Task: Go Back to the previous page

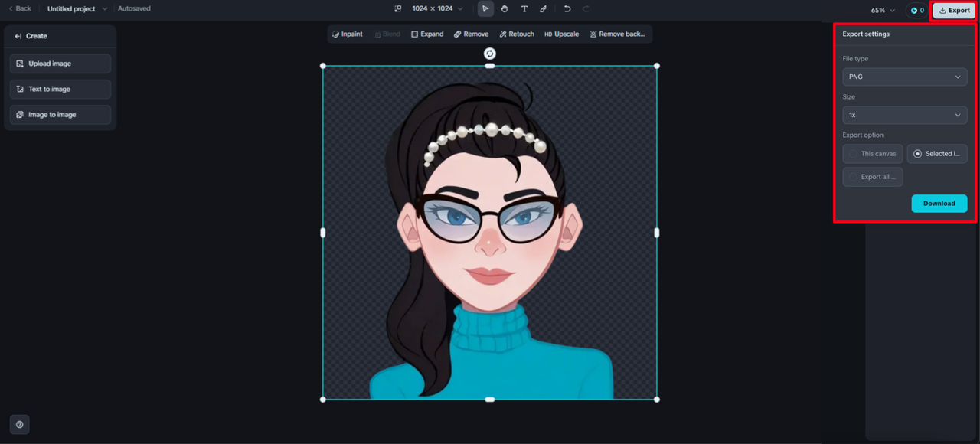Action: click(20, 8)
